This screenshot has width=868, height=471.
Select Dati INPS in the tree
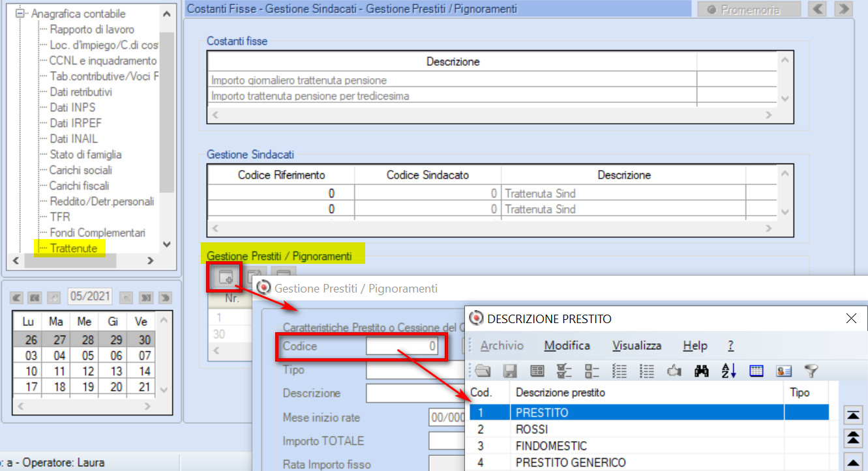tap(72, 107)
